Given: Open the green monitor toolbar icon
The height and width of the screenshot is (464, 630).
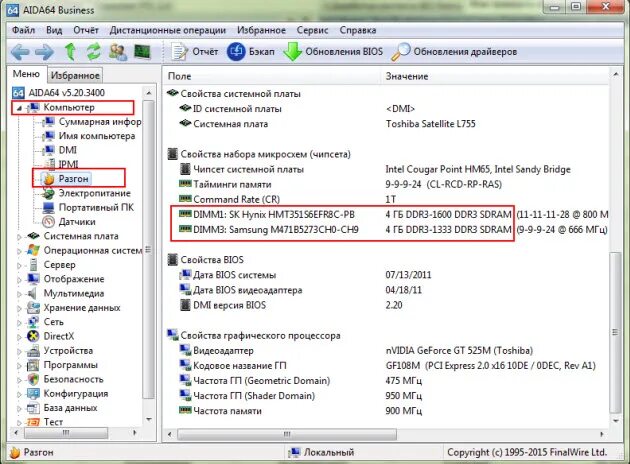Looking at the screenshot, I should point(142,52).
